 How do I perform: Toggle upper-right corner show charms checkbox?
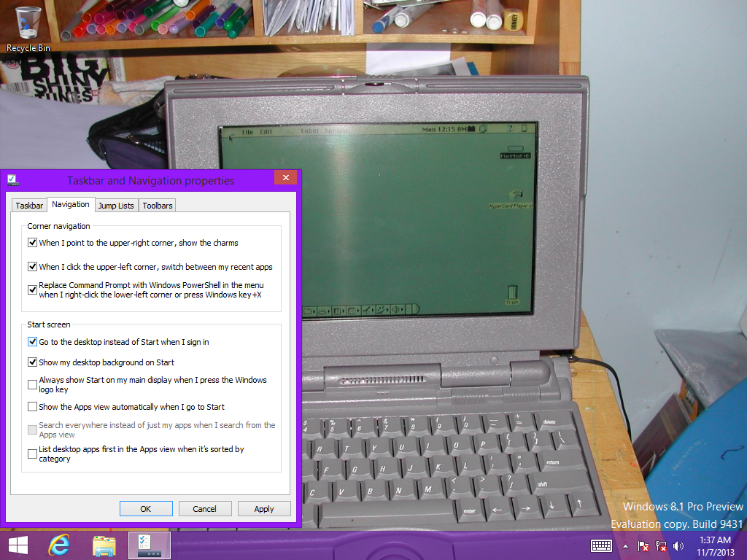click(x=32, y=243)
